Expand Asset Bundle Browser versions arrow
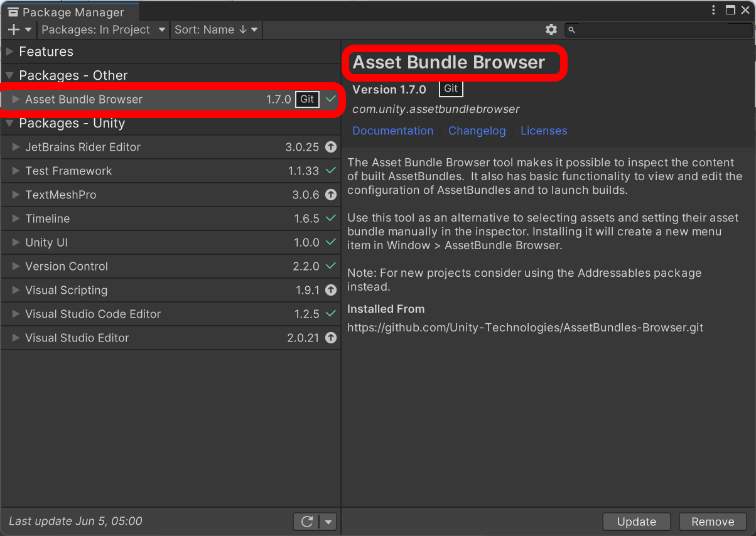The image size is (756, 536). tap(16, 99)
